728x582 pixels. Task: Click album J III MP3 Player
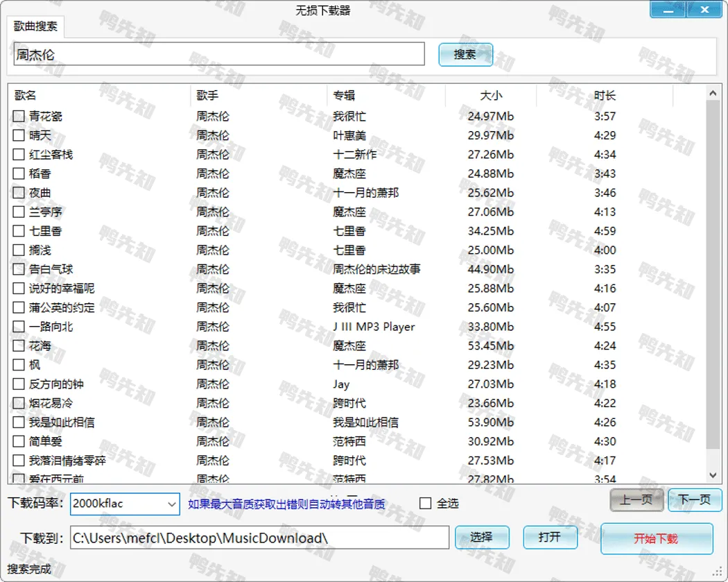pos(374,327)
